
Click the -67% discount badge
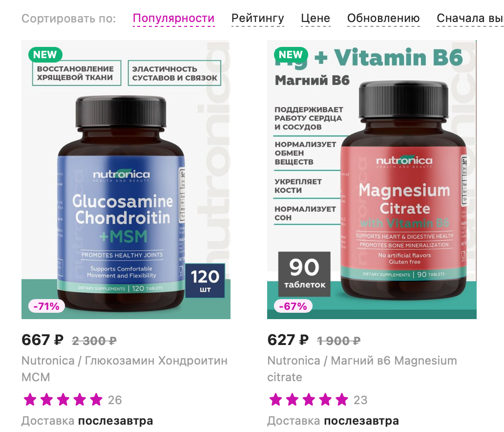(x=293, y=306)
